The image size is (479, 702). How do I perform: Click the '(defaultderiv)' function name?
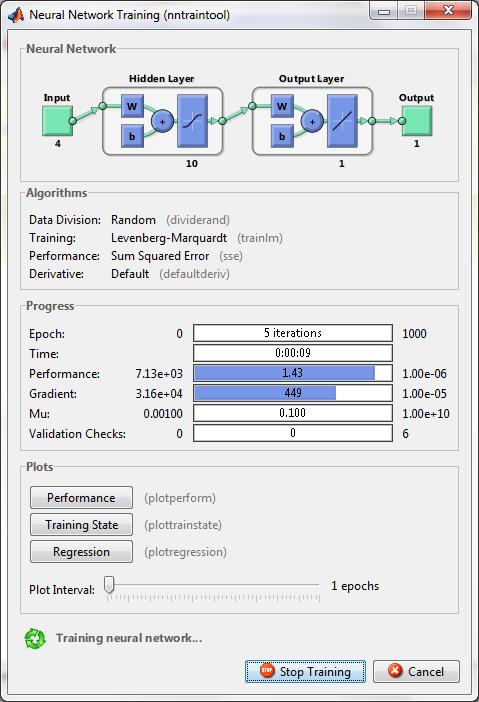[194, 274]
